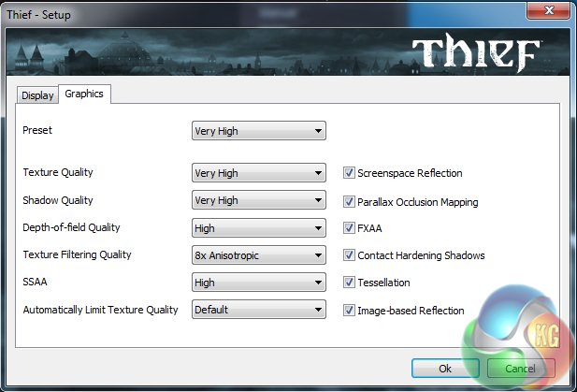This screenshot has height=392, width=577.
Task: Open the SSAA dropdown
Action: (x=259, y=283)
